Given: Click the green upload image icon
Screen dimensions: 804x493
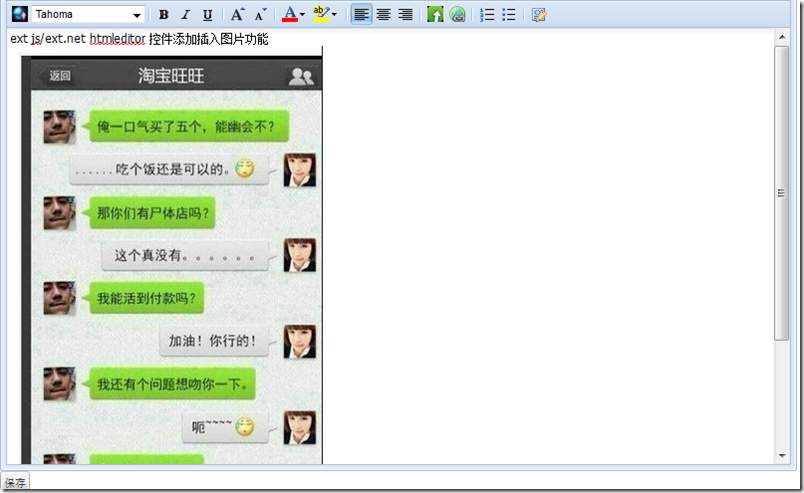Looking at the screenshot, I should point(435,14).
